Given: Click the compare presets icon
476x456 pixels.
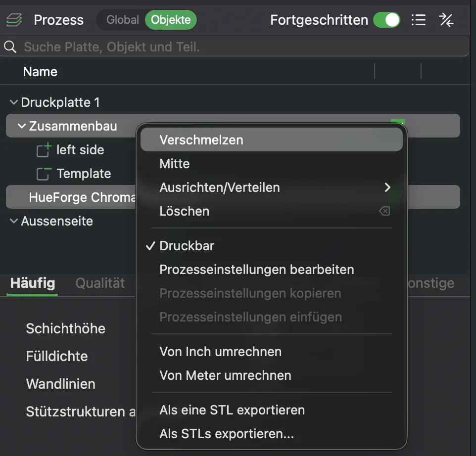Looking at the screenshot, I should point(446,20).
